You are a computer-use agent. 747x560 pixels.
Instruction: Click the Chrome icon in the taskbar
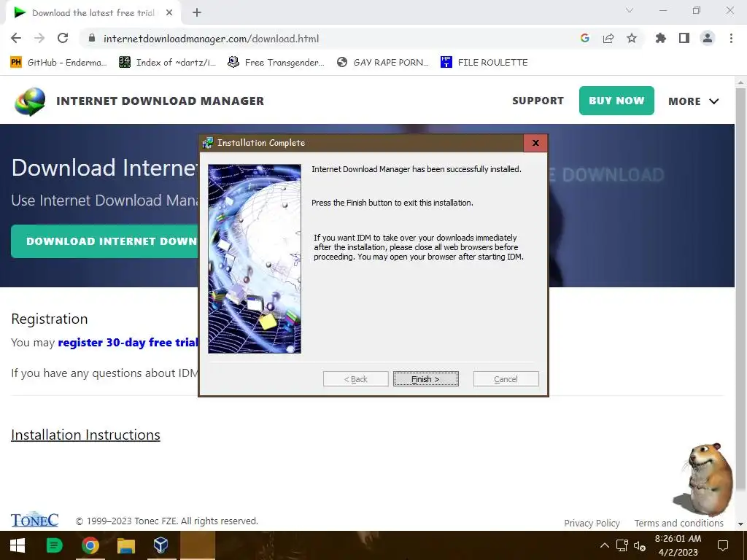[90, 545]
